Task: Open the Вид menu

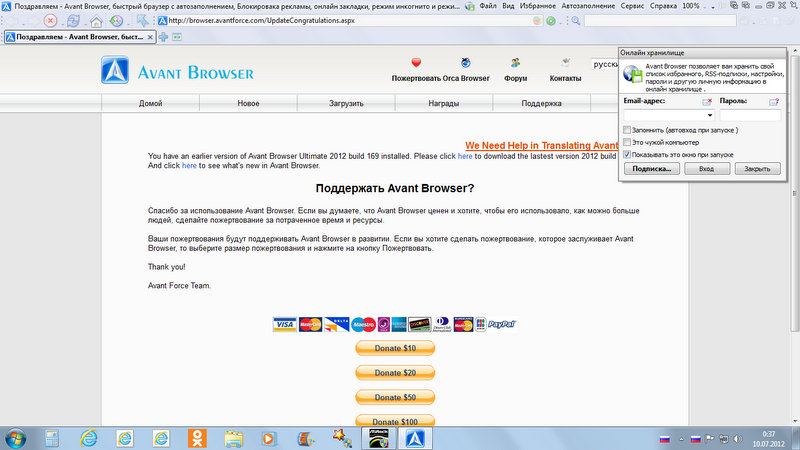Action: (x=508, y=6)
